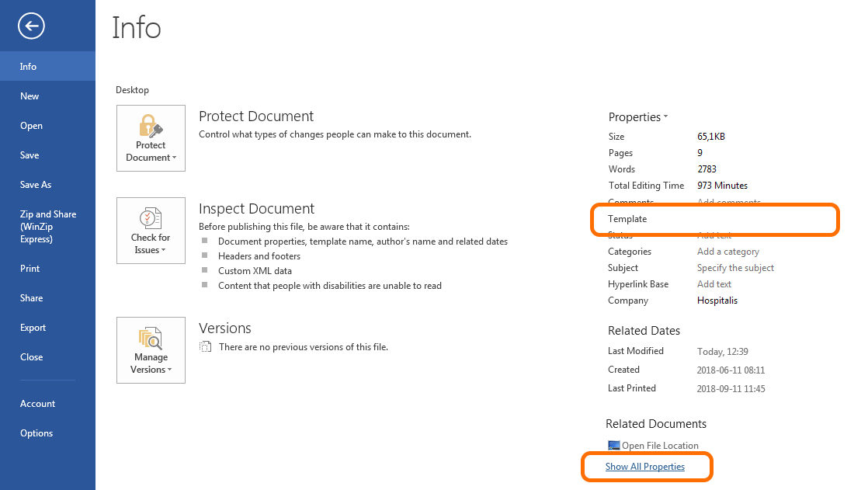
Task: Click the Show All Properties link
Action: click(x=645, y=467)
